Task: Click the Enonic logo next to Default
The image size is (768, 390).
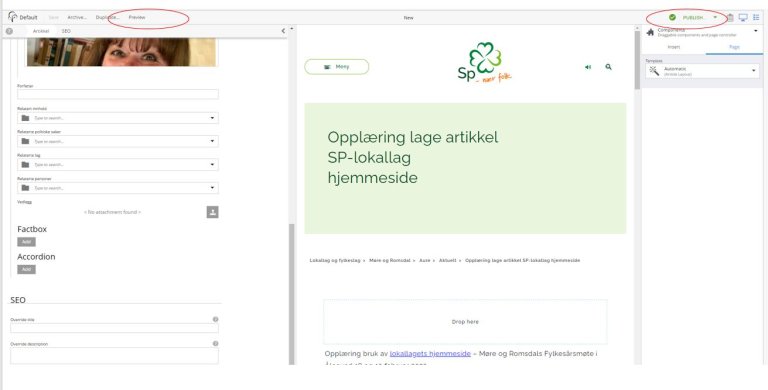Action: [x=12, y=17]
